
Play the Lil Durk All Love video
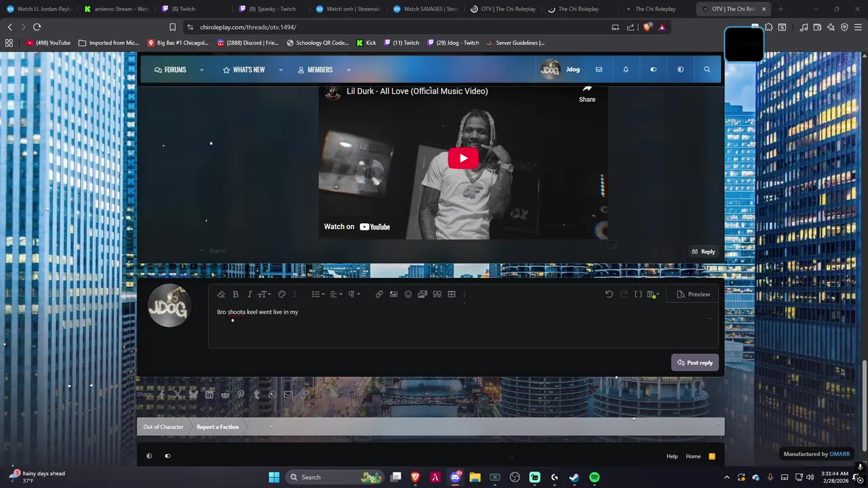click(463, 159)
